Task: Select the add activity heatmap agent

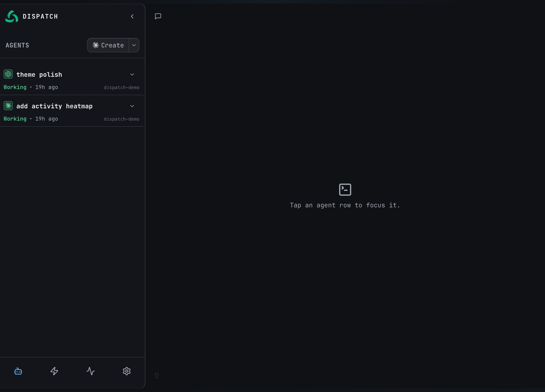Action: click(x=72, y=111)
